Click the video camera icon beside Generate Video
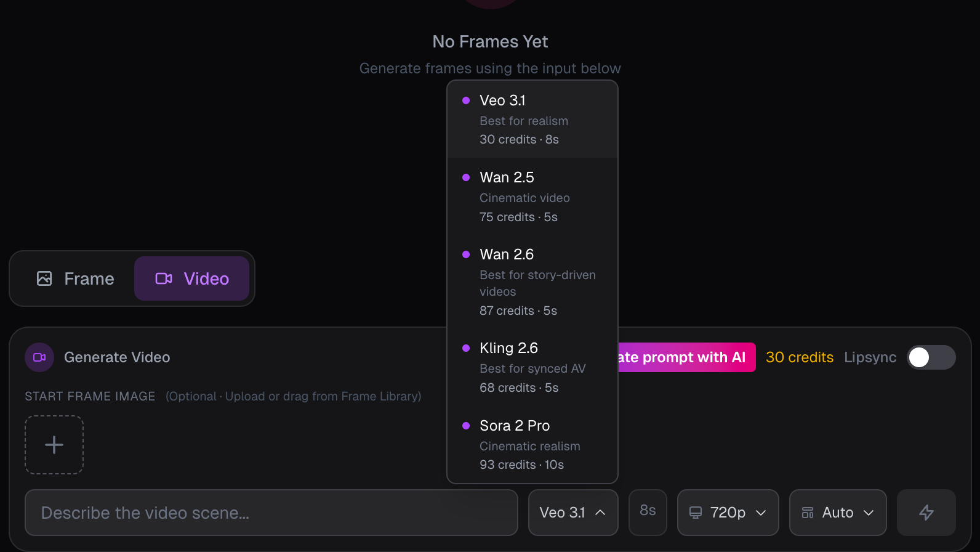Image resolution: width=980 pixels, height=552 pixels. point(39,357)
